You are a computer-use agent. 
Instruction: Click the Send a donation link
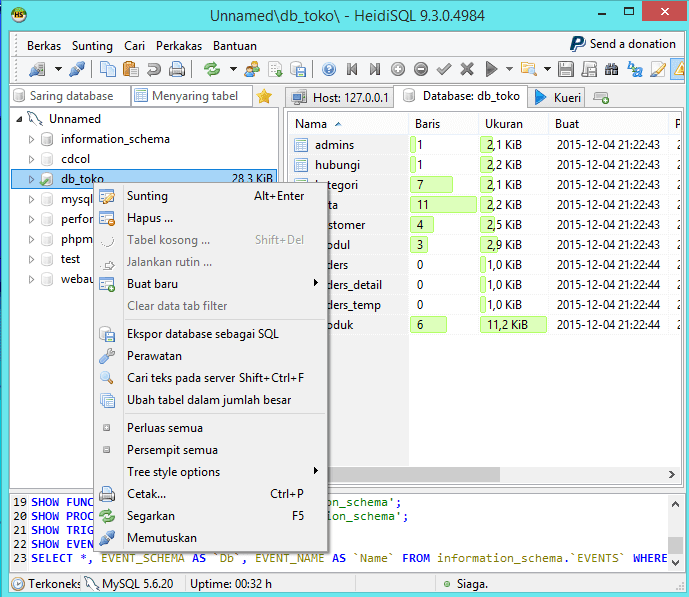[623, 44]
